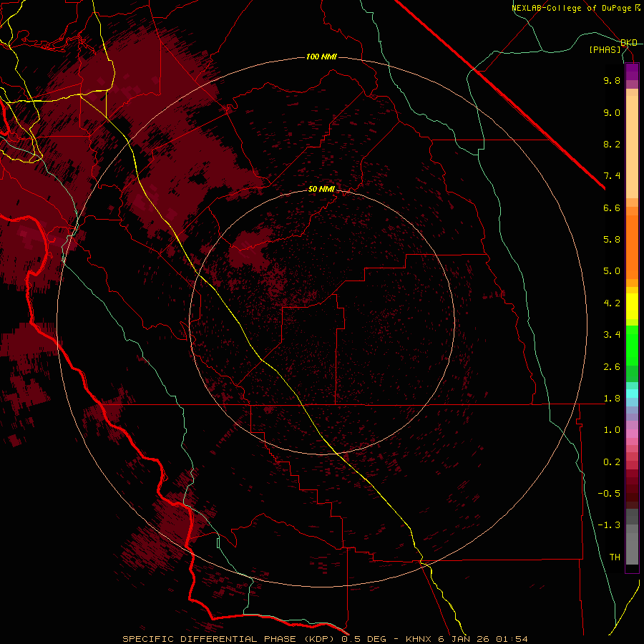
Task: Click the -0.5 scale value label
Action: [x=609, y=494]
